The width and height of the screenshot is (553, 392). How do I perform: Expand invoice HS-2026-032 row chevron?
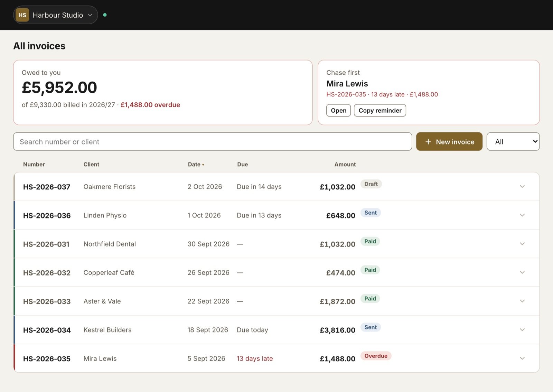coord(522,272)
